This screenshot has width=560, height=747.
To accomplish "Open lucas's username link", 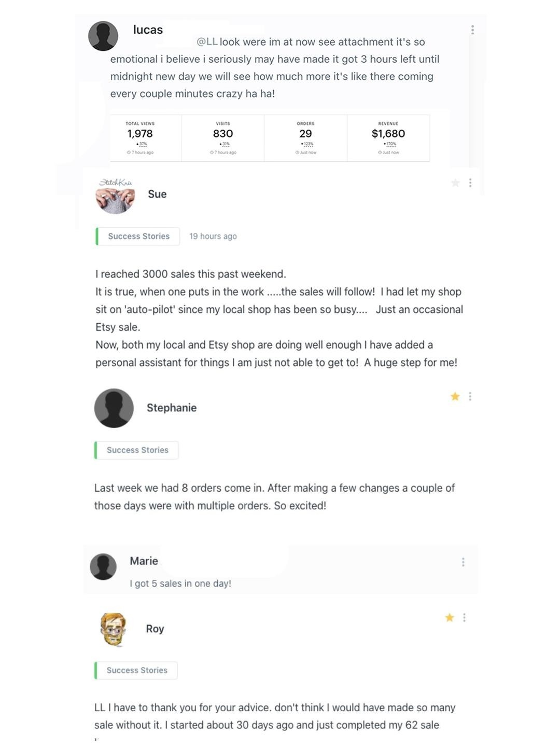I will point(148,30).
